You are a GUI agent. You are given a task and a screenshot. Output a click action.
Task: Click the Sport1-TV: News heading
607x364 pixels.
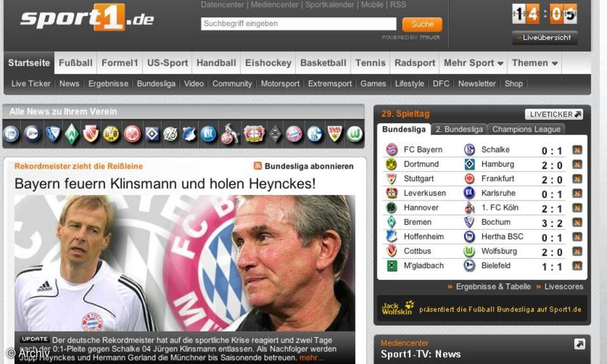point(421,354)
